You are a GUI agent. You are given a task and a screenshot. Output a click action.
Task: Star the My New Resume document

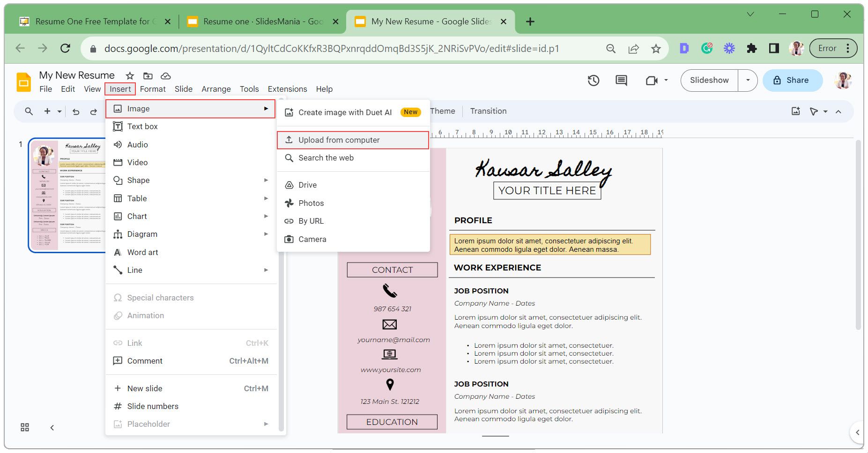click(x=130, y=76)
